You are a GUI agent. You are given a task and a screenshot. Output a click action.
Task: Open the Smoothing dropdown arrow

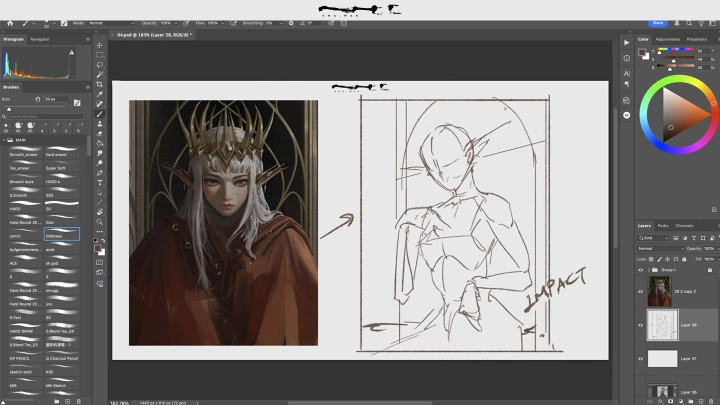coord(281,23)
